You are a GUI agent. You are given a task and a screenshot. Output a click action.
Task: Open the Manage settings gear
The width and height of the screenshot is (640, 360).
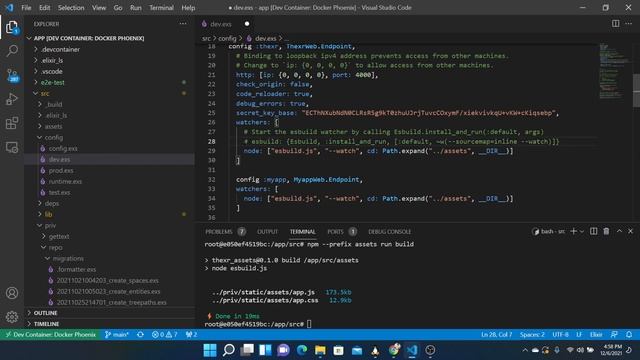(x=12, y=317)
